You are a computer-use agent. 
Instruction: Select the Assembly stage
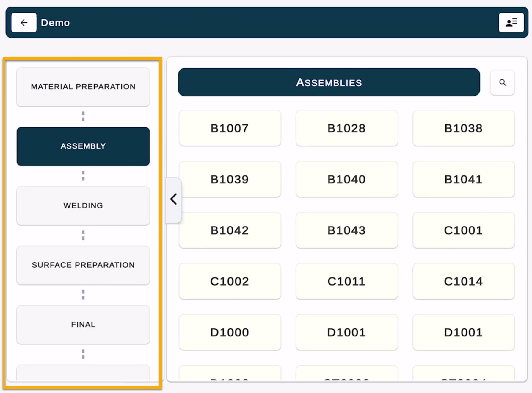point(83,146)
